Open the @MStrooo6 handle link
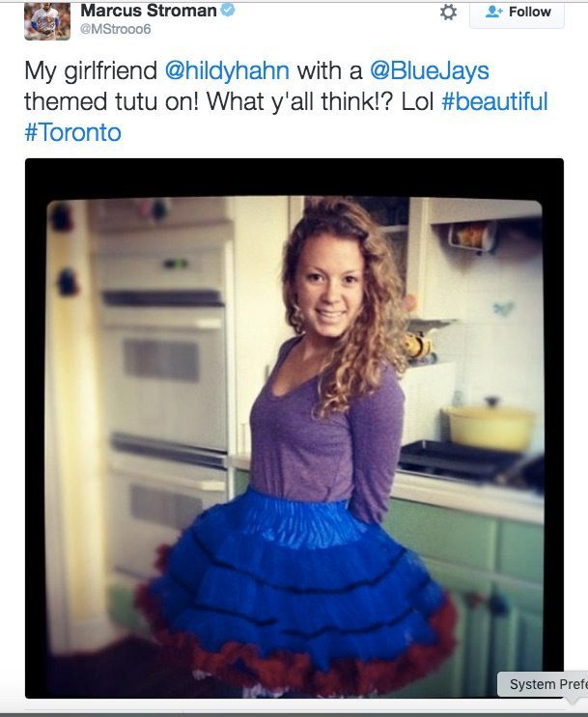The height and width of the screenshot is (717, 588). tap(115, 29)
